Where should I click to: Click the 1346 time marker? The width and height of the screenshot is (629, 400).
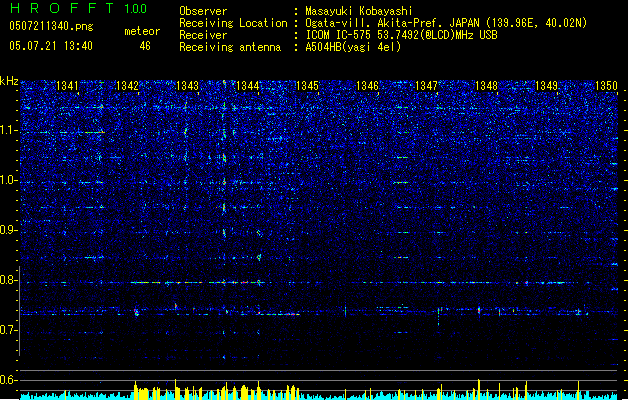click(367, 86)
